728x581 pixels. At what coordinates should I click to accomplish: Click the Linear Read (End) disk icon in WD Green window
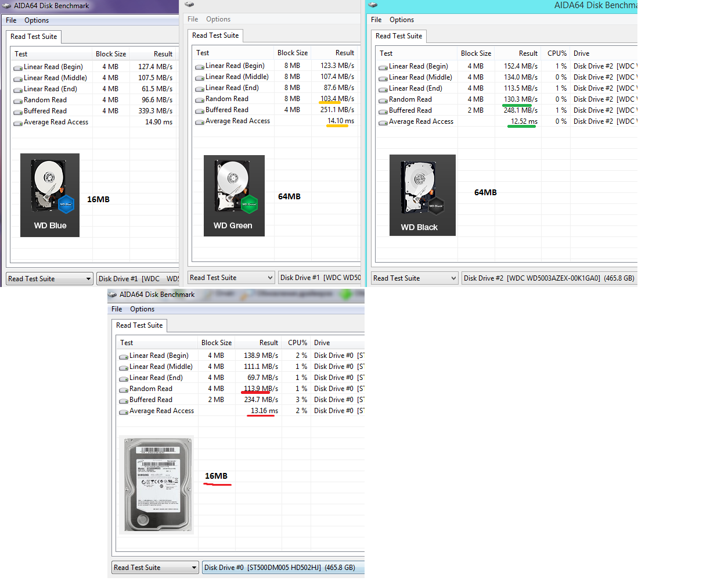coord(200,88)
